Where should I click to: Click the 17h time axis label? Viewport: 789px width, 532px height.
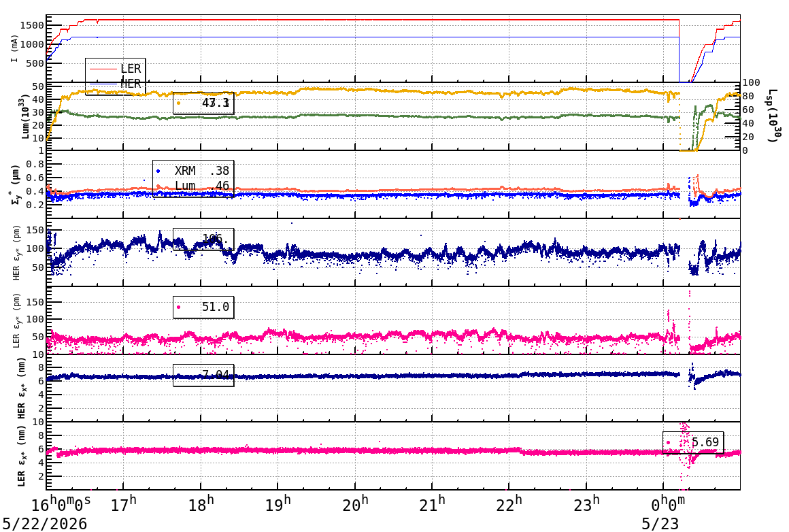123,504
